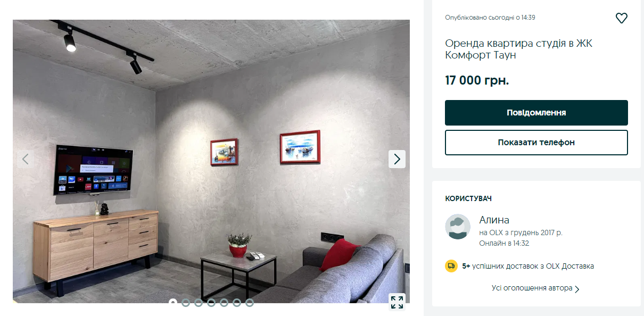The height and width of the screenshot is (316, 644).
Task: Click chevron next to Усі оголошення автора
Action: click(577, 289)
